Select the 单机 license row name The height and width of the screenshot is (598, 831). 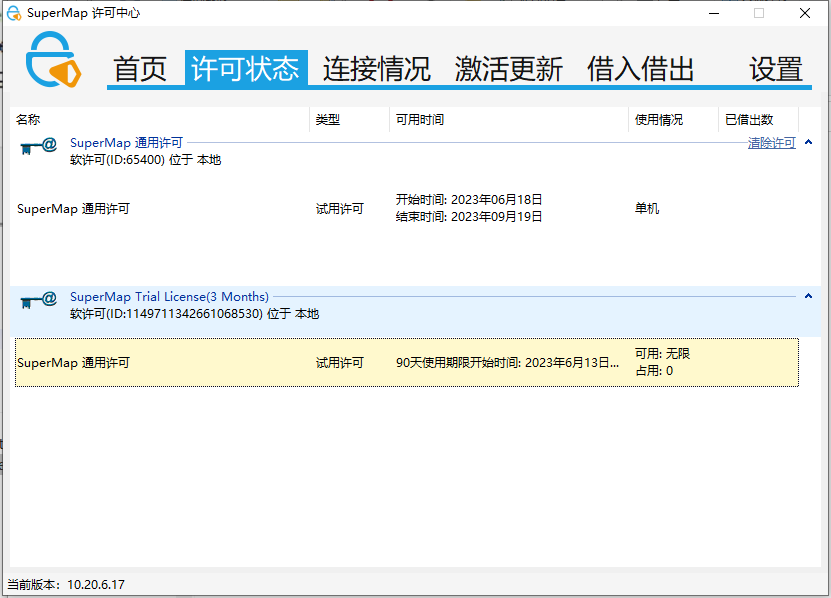[73, 208]
